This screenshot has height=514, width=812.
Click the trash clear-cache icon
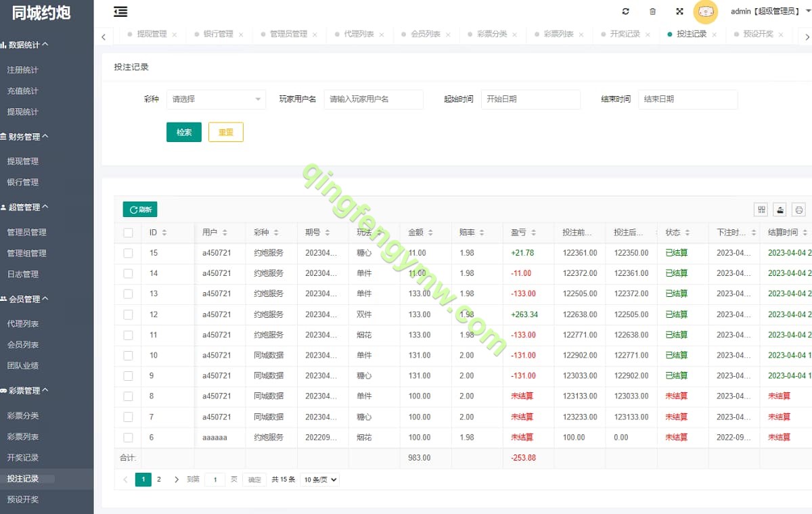tap(652, 11)
